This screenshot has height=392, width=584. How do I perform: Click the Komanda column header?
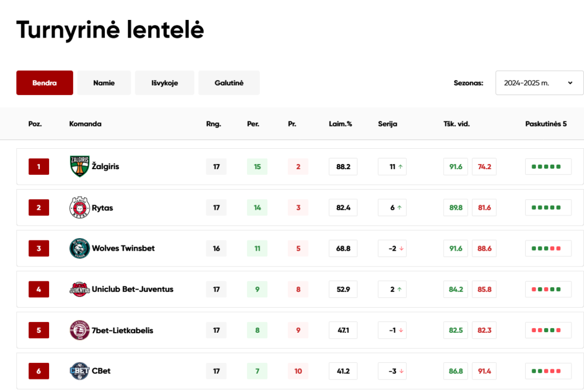coord(86,124)
